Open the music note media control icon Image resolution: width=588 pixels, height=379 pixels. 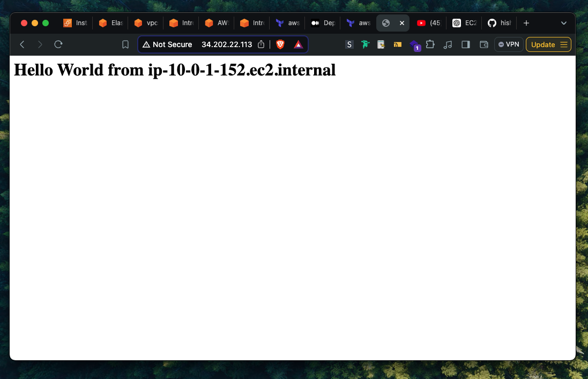(x=448, y=44)
